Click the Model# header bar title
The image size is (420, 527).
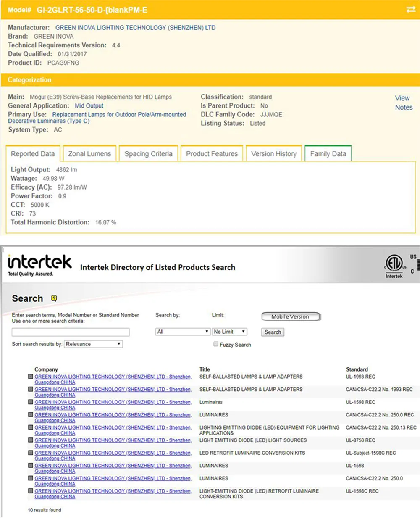pyautogui.click(x=77, y=10)
